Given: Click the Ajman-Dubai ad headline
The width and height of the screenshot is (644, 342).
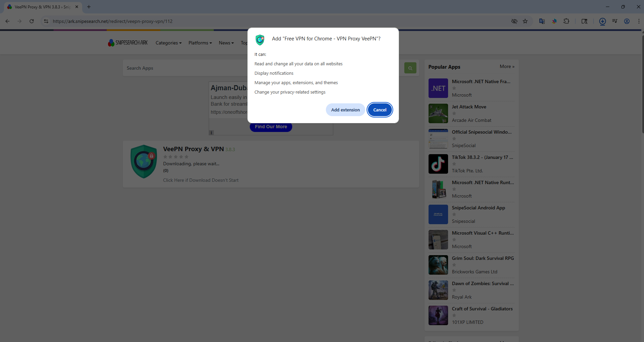Looking at the screenshot, I should coord(229,88).
